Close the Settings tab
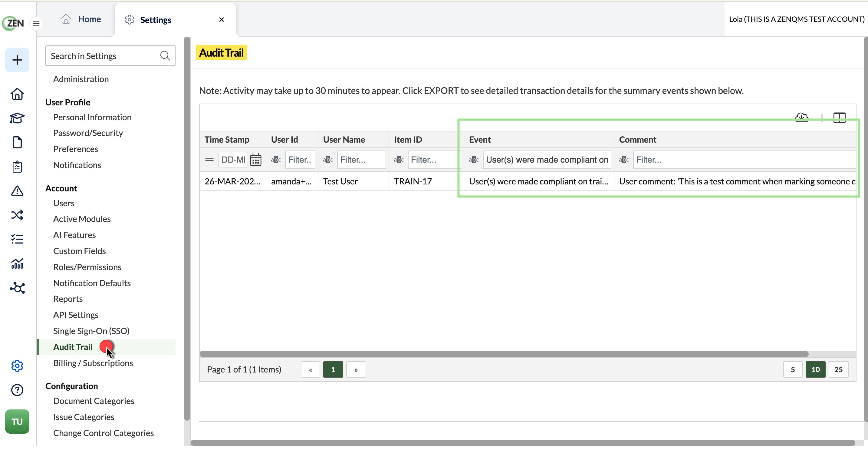The image size is (868, 450). 221,20
